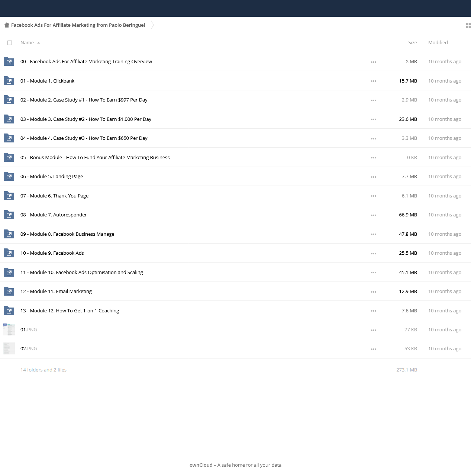The width and height of the screenshot is (471, 476).
Task: Click the 66.9 MB size of Autoresponder folder
Action: pyautogui.click(x=408, y=215)
